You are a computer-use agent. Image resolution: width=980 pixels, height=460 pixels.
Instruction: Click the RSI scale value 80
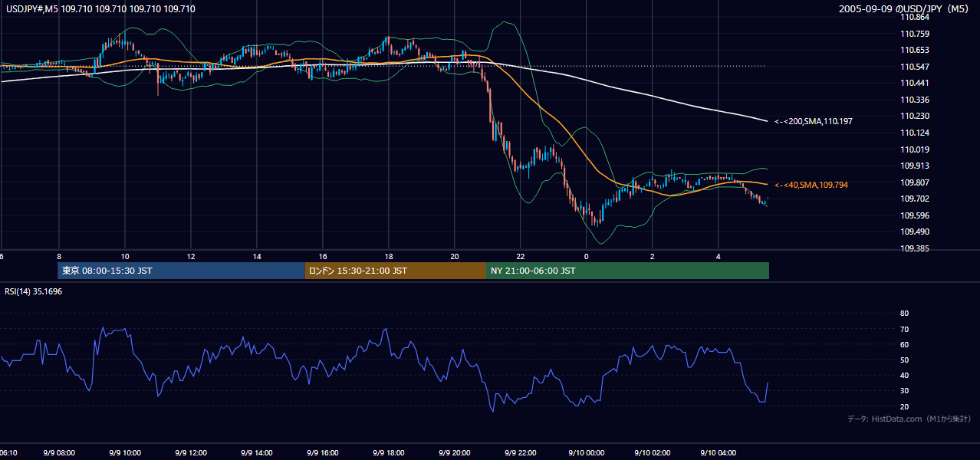[x=904, y=314]
